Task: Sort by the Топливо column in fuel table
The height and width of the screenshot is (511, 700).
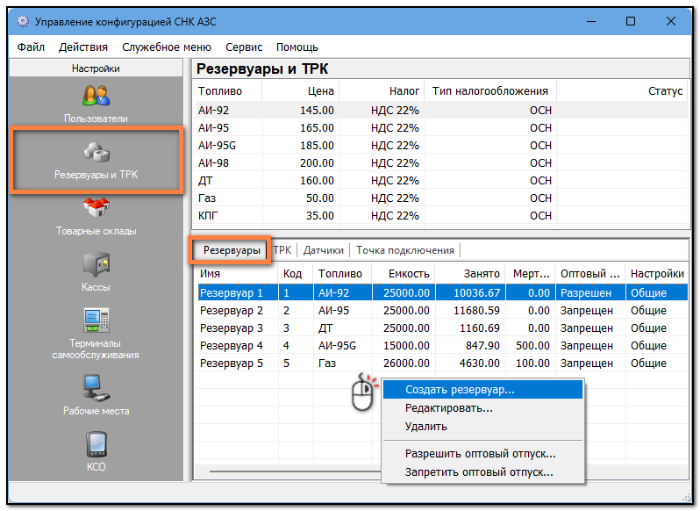Action: point(228,91)
